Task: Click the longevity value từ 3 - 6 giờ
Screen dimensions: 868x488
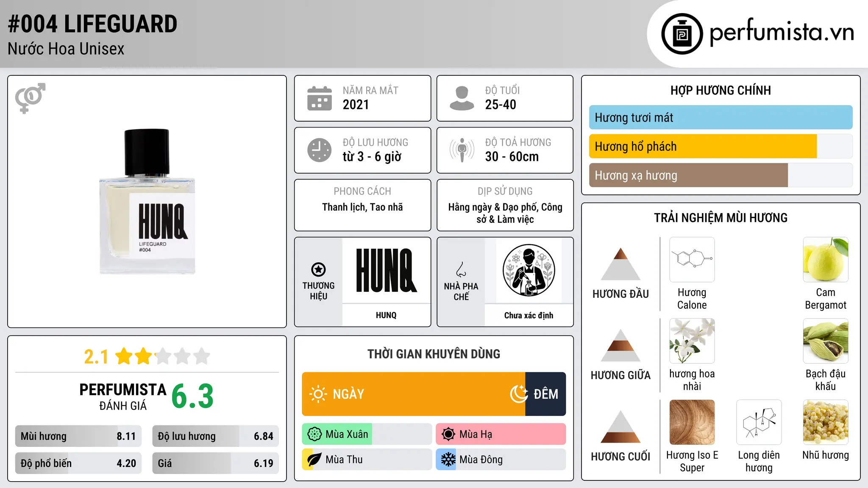Action: pos(372,157)
